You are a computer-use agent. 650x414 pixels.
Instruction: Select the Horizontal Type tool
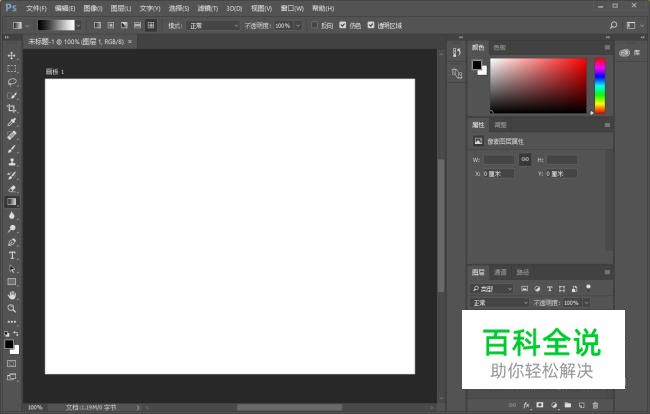pyautogui.click(x=12, y=255)
